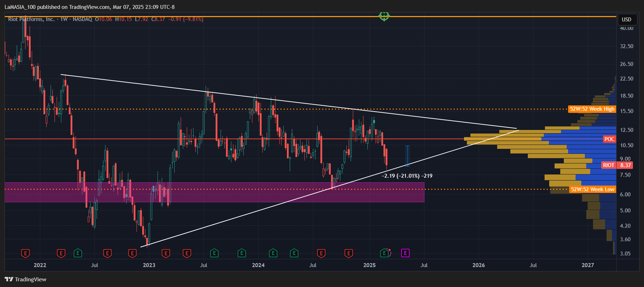
Task: Click the 40.00 price axis label
Action: click(x=627, y=28)
